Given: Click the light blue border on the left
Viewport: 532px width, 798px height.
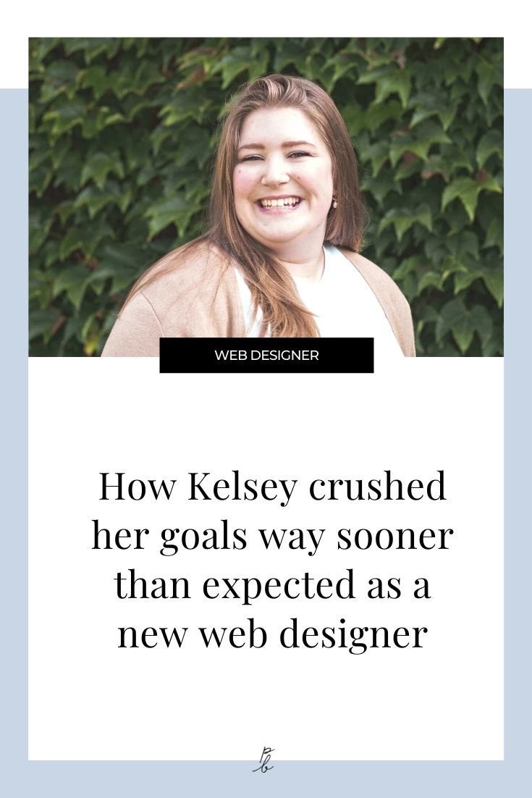Looking at the screenshot, I should pos(14,434).
